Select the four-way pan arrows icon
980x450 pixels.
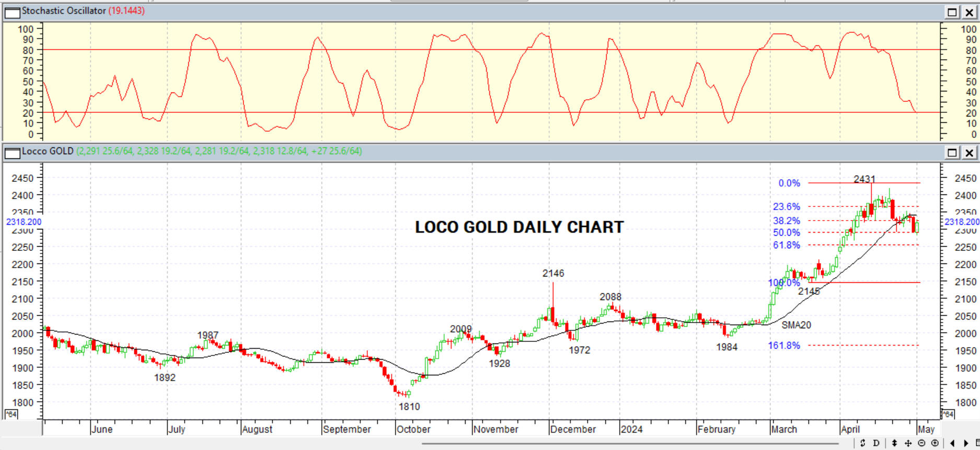[908, 443]
